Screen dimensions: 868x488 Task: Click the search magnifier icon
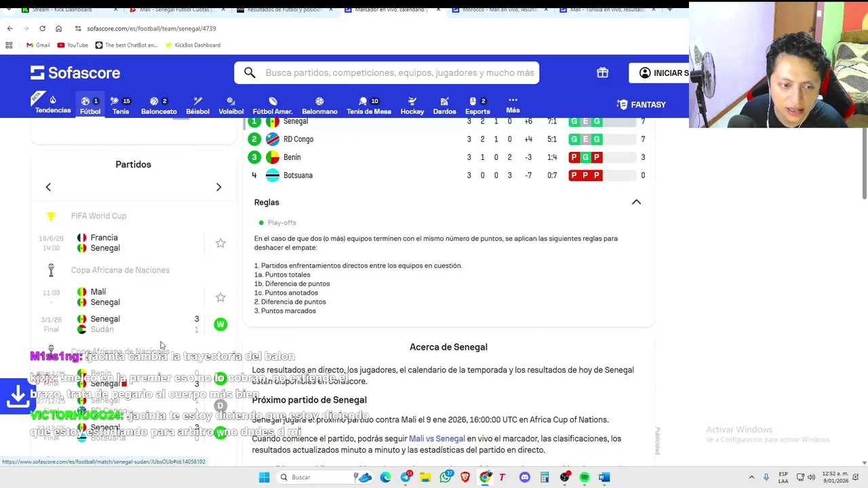pos(250,73)
